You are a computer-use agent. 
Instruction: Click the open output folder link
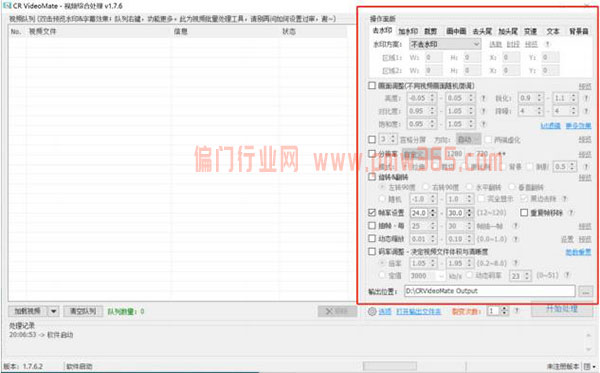[x=419, y=312]
